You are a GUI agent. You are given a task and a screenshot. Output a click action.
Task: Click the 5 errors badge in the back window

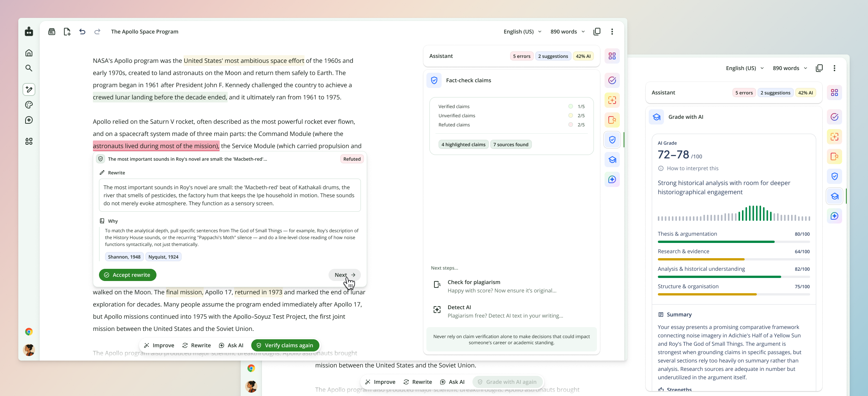(x=744, y=93)
